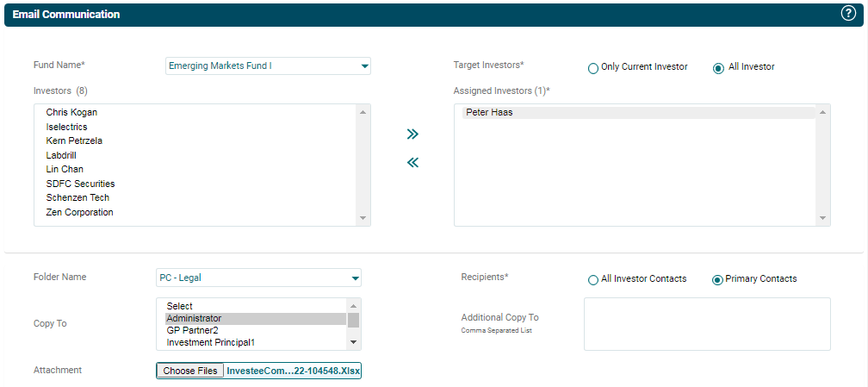Choose Administrator in Copy To list
This screenshot has width=868, height=387.
pos(194,319)
